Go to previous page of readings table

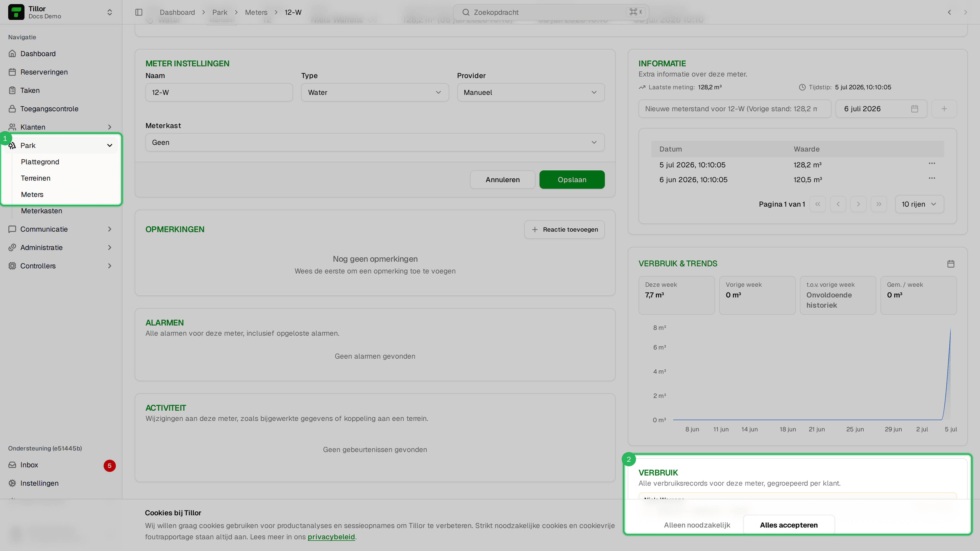[838, 204]
